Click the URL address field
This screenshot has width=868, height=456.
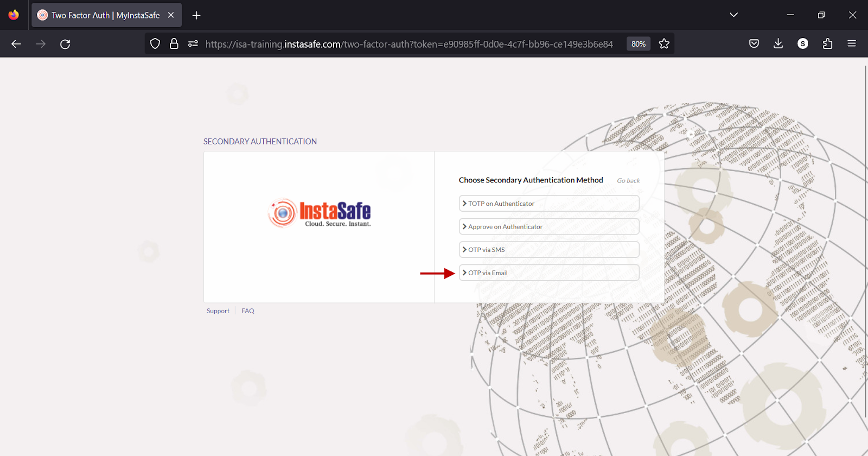pos(409,44)
